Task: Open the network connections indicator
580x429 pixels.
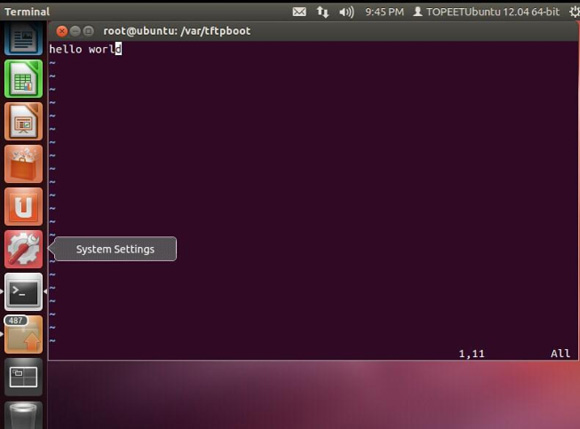Action: coord(323,12)
